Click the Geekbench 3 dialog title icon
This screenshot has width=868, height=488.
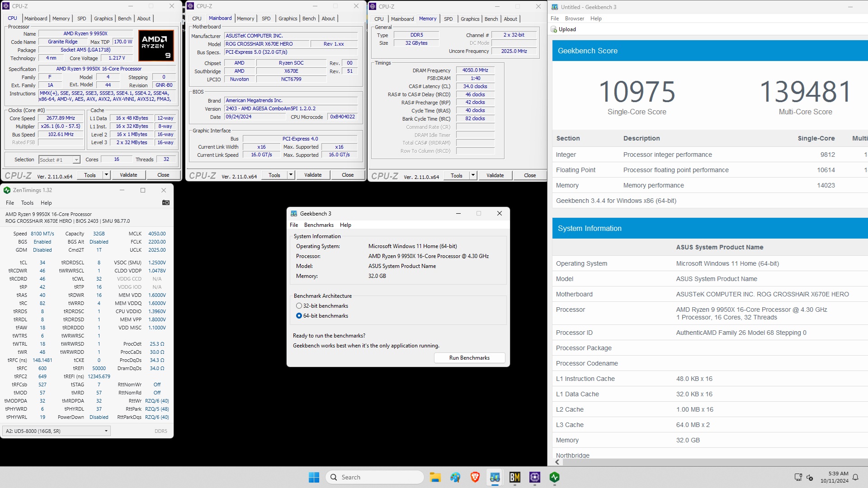tap(294, 213)
